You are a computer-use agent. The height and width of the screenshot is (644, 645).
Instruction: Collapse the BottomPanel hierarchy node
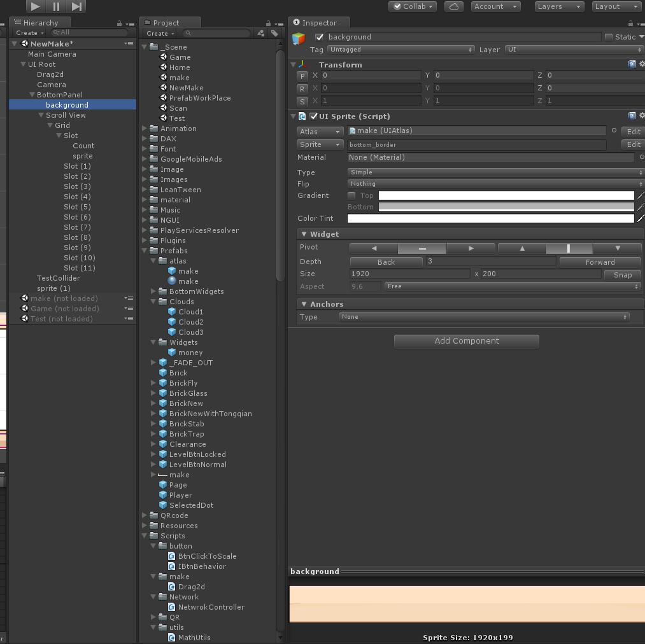point(32,95)
